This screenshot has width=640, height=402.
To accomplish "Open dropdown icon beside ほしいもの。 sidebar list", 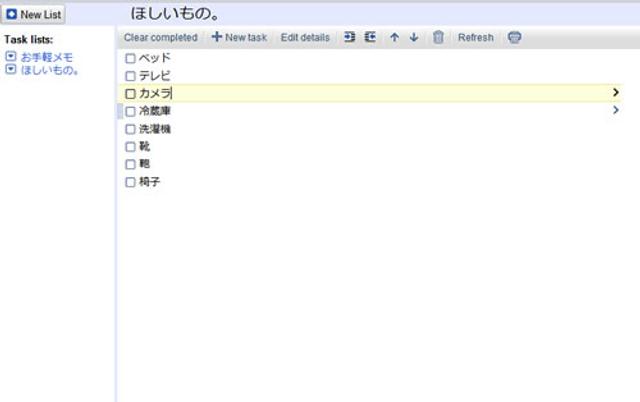I will (11, 69).
